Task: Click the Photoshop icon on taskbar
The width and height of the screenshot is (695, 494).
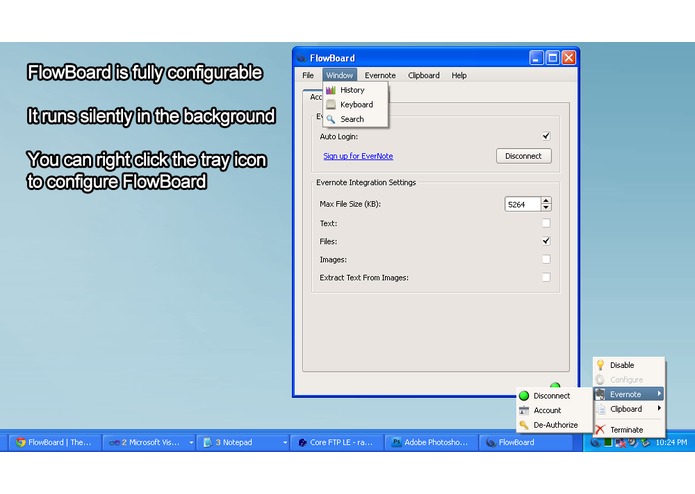Action: click(x=397, y=442)
